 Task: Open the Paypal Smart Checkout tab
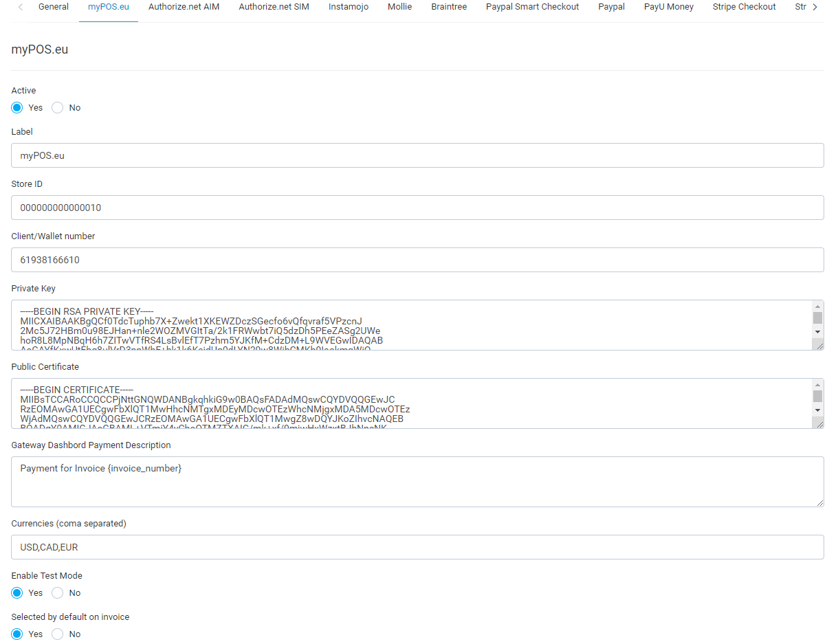[x=532, y=7]
